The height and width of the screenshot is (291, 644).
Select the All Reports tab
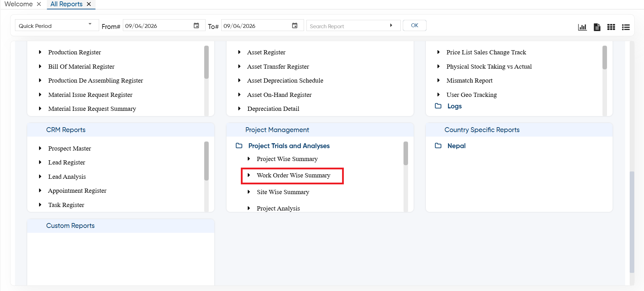pyautogui.click(x=66, y=4)
